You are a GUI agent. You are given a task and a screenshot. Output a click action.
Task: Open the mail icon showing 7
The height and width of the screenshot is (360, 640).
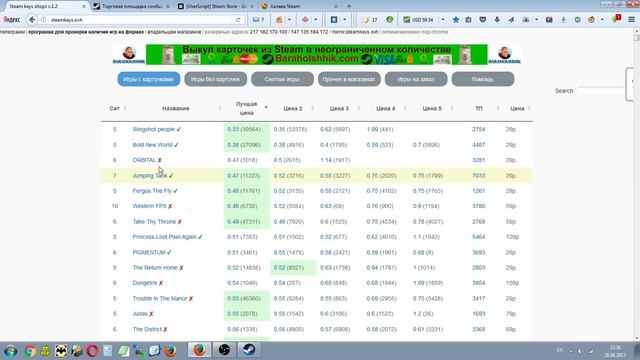tap(259, 20)
